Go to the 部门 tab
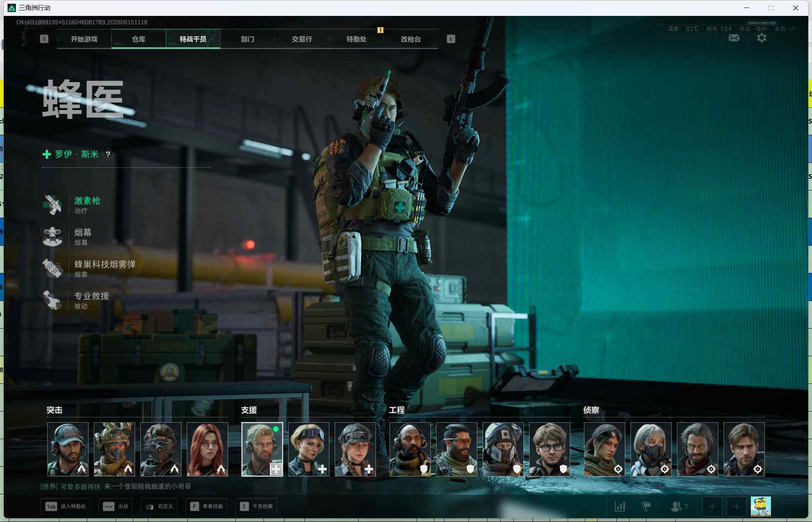 pyautogui.click(x=248, y=39)
